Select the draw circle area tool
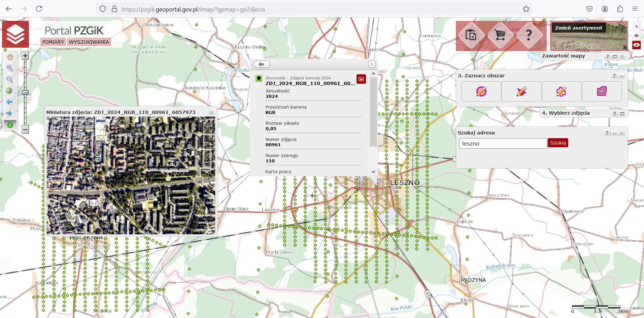This screenshot has width=644, height=318. pyautogui.click(x=481, y=91)
